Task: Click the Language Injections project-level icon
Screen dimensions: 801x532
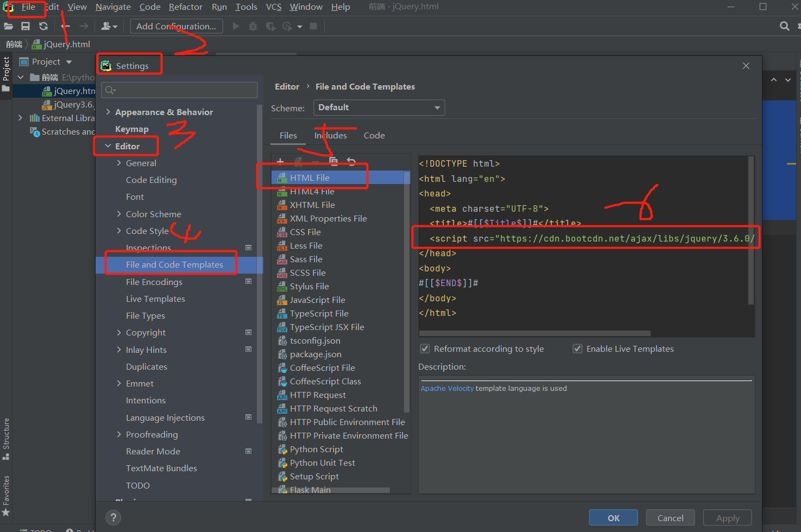Action: tap(249, 417)
